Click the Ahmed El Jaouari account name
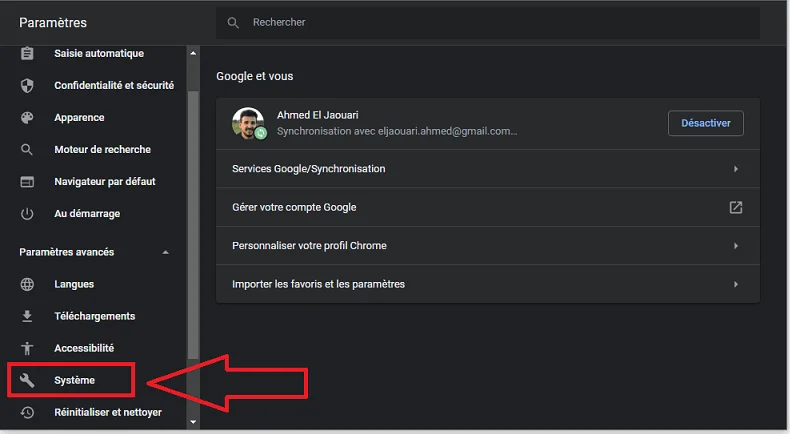Screen dimensions: 790x434 (317, 115)
